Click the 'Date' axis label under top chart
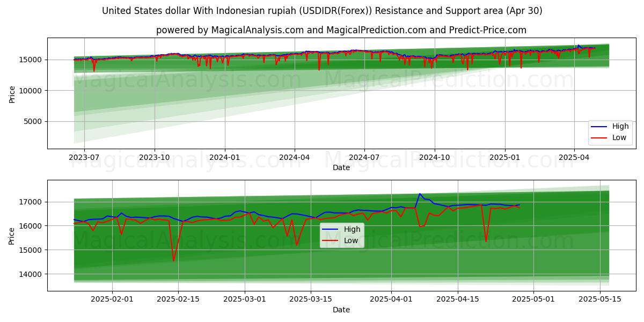The height and width of the screenshot is (322, 644). point(341,167)
